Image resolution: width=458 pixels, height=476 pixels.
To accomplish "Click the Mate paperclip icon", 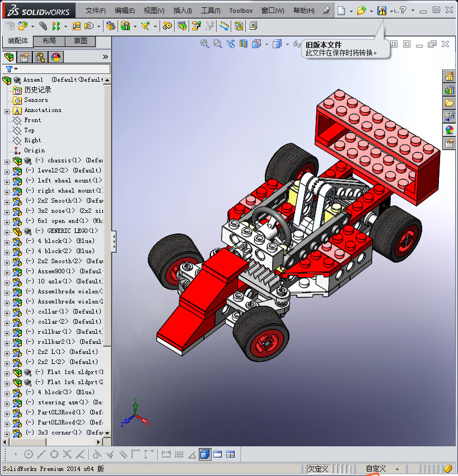I will [x=44, y=26].
